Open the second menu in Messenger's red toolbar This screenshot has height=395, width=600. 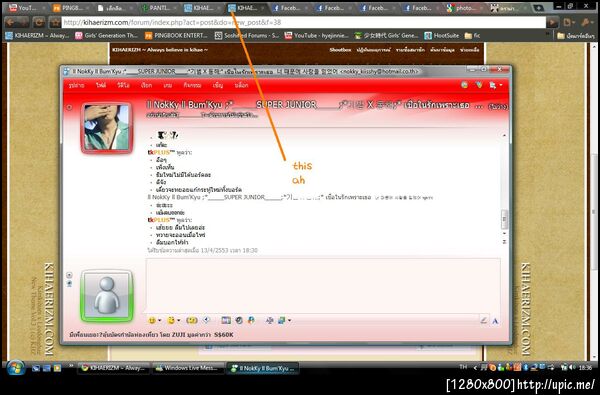pyautogui.click(x=101, y=85)
